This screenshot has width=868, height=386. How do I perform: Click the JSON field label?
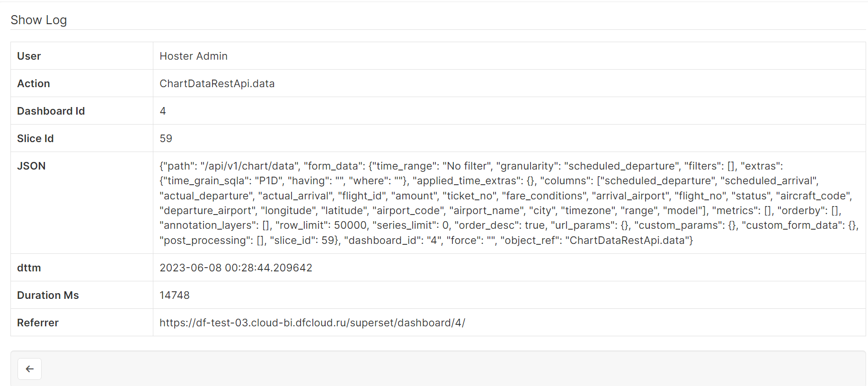coord(31,166)
